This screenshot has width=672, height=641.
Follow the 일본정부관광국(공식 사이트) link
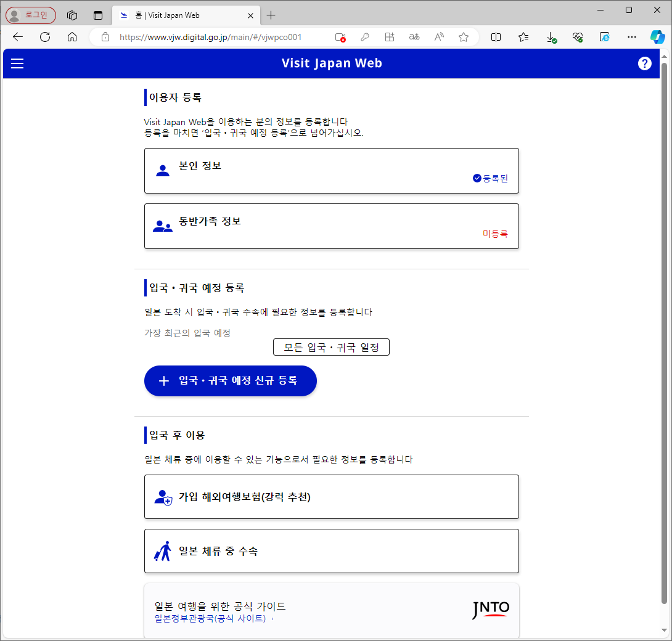(x=210, y=619)
